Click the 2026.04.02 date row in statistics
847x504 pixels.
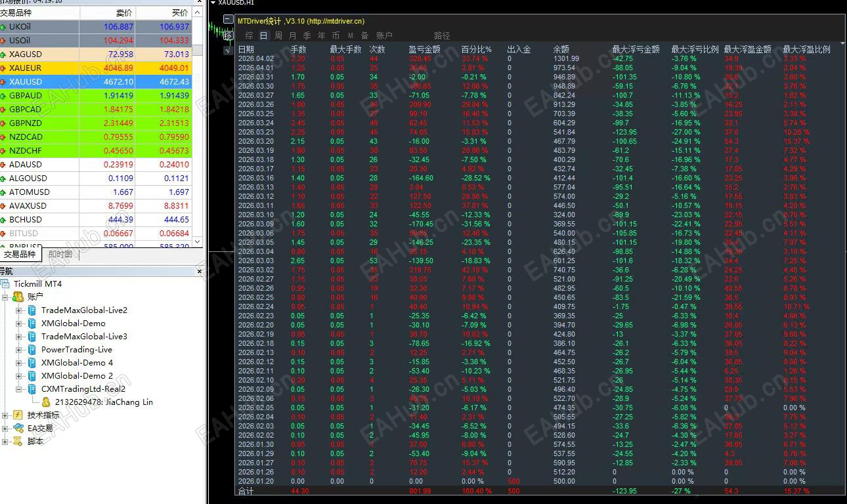255,58
